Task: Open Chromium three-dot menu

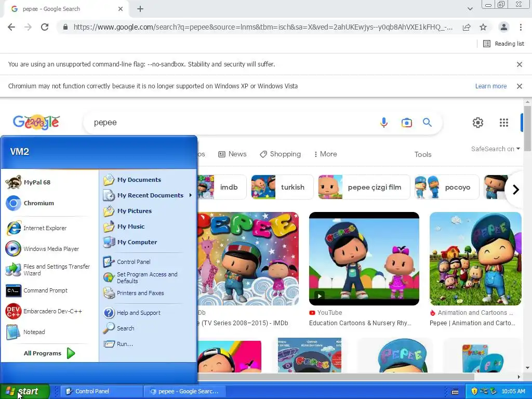Action: (x=521, y=27)
